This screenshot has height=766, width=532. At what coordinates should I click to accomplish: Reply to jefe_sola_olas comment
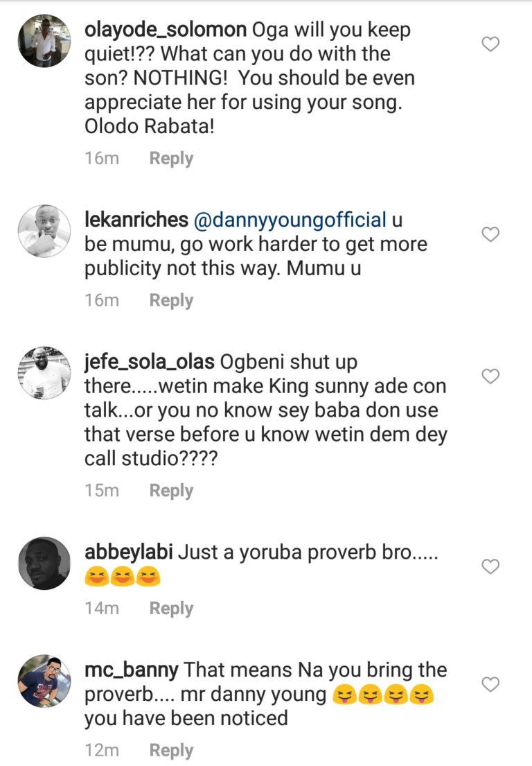click(x=171, y=490)
